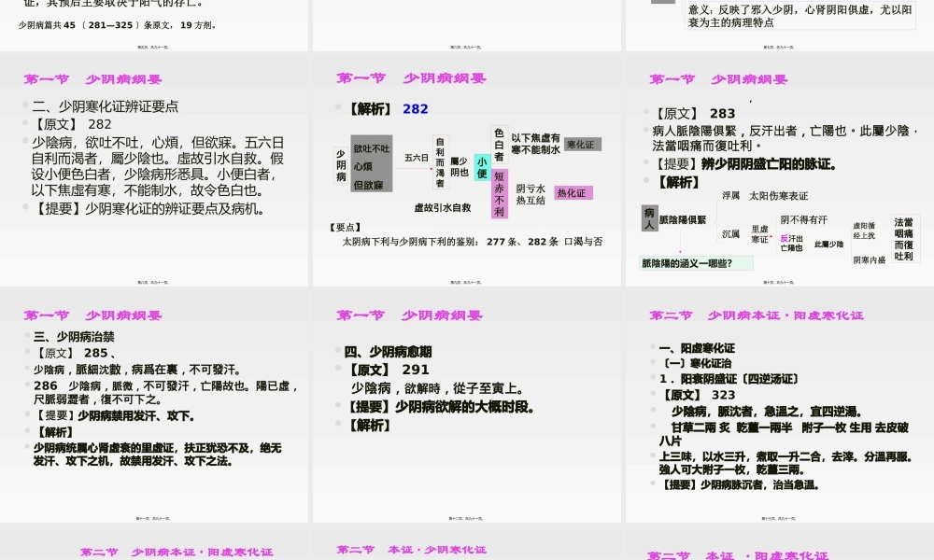This screenshot has height=560, width=934.
Task: Click the 法當咽痛而復吐利 box
Action: [x=905, y=239]
